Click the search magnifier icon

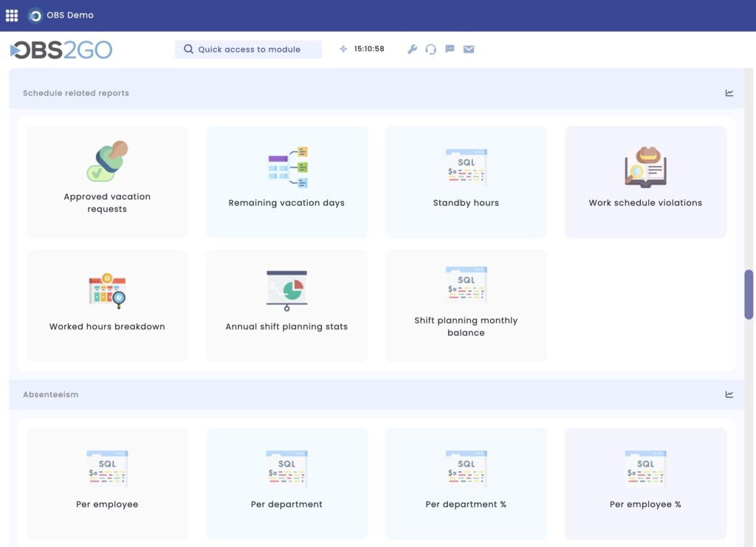188,49
